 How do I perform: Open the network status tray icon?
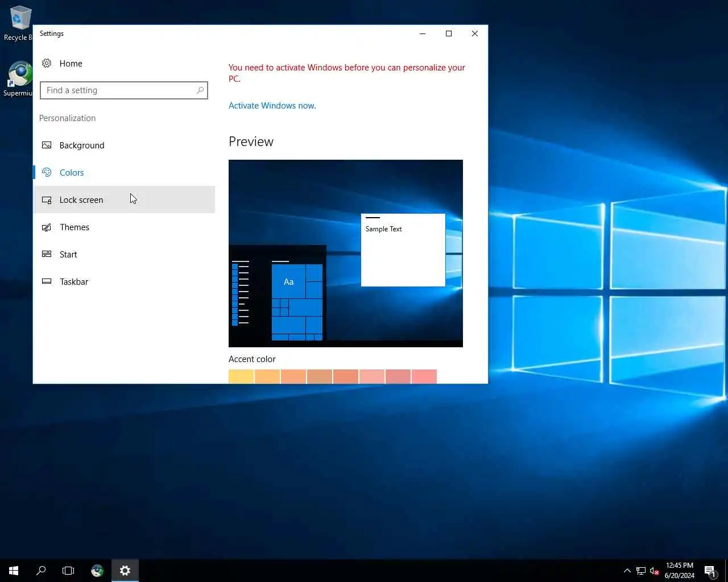[641, 571]
